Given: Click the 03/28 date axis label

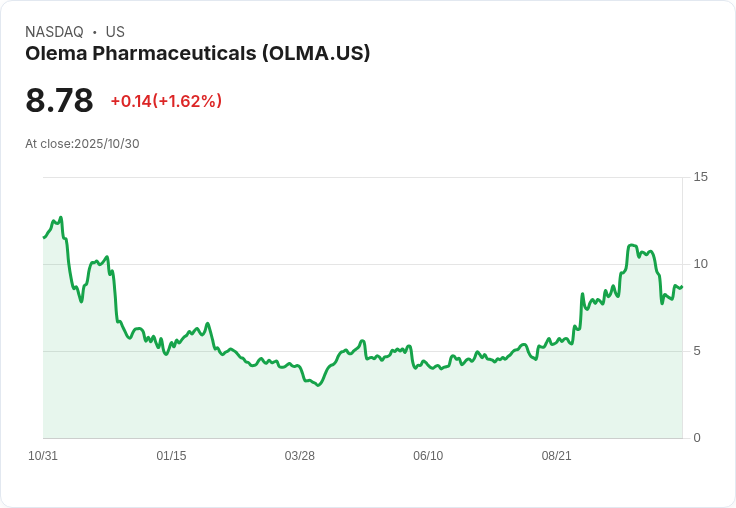Looking at the screenshot, I should tap(299, 455).
